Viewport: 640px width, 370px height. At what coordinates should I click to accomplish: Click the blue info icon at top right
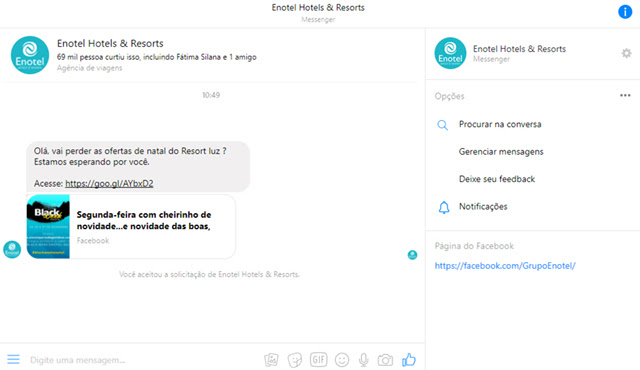(625, 11)
